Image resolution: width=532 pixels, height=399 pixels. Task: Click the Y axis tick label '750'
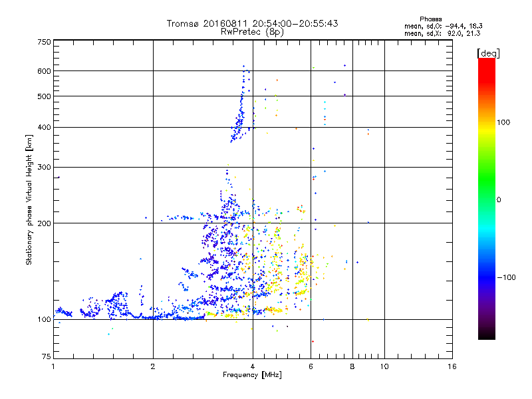44,42
